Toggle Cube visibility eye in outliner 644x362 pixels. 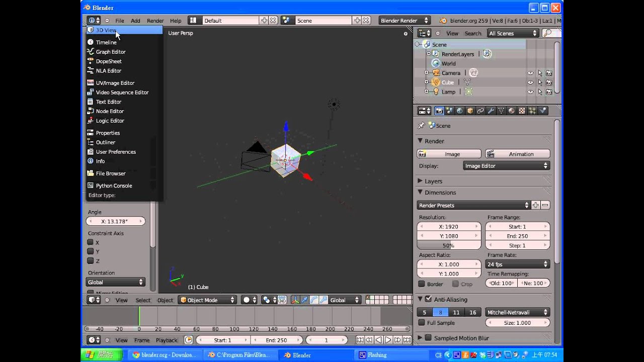coord(530,82)
